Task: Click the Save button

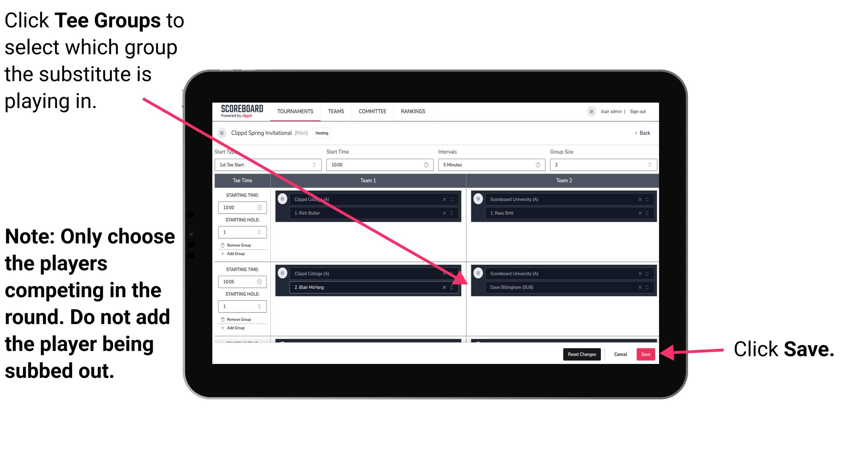Action: pyautogui.click(x=645, y=354)
